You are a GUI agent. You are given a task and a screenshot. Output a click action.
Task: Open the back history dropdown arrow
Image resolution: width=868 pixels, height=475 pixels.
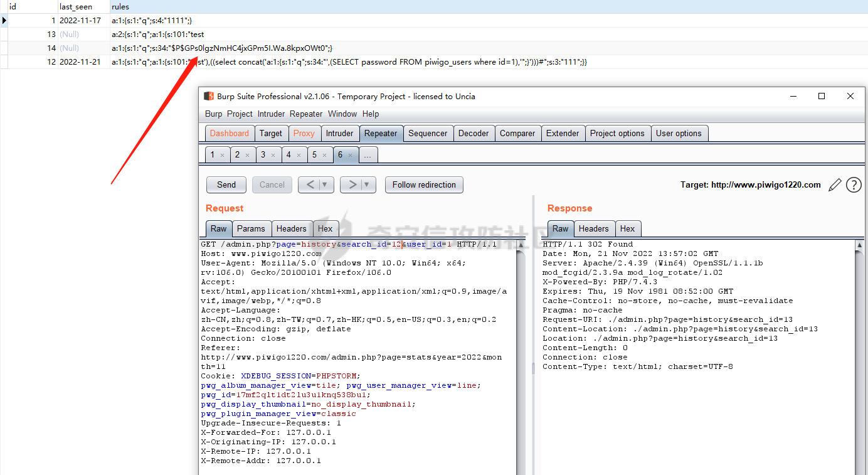[325, 184]
